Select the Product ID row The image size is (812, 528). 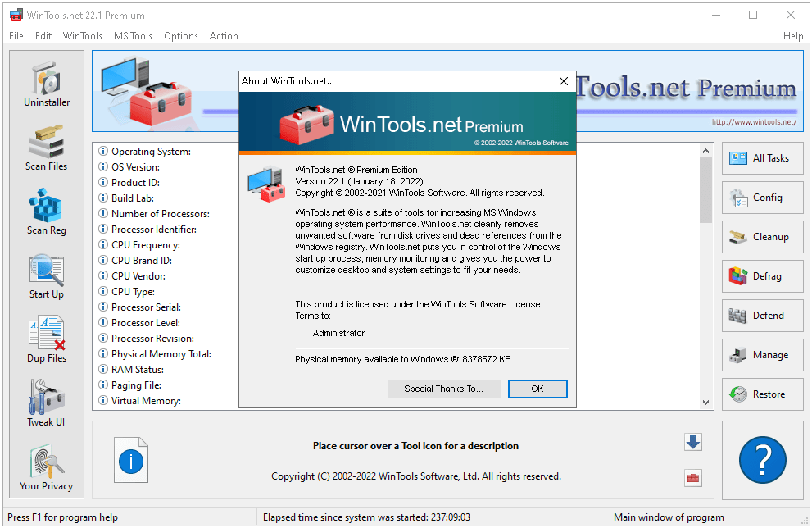tap(129, 182)
